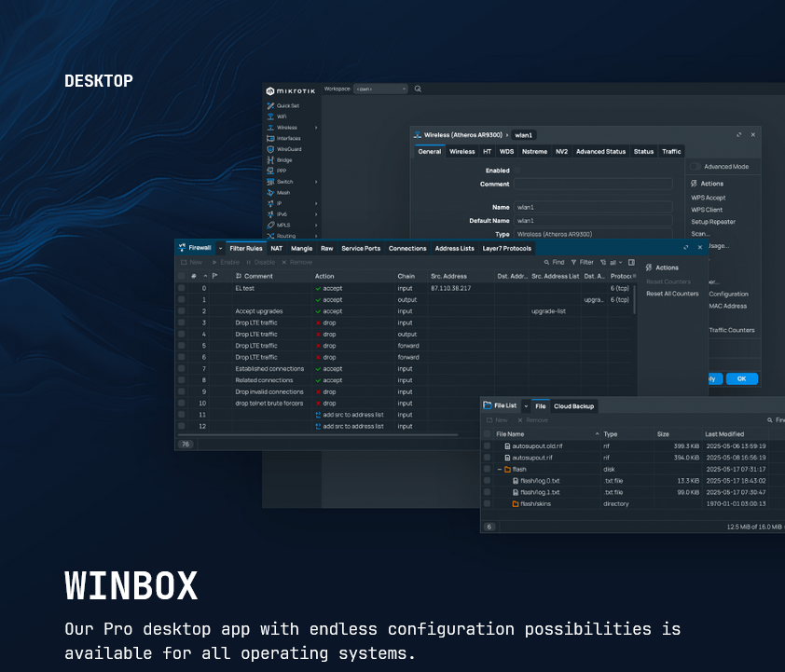This screenshot has width=785, height=672.
Task: Check the box for autosupout.old.rif file
Action: pyautogui.click(x=487, y=446)
